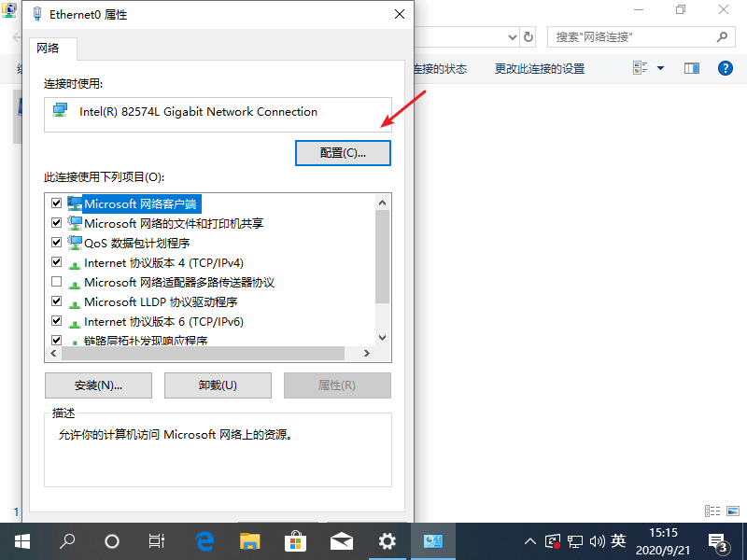Click the TCP/IPv6 protocol item icon
747x560 pixels.
(x=75, y=324)
